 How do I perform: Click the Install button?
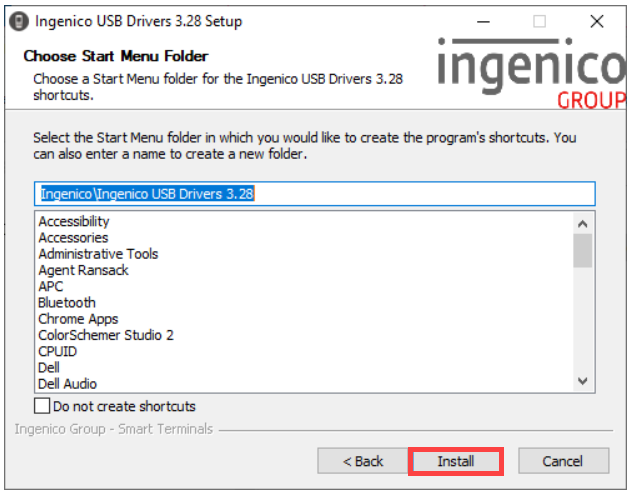[x=455, y=461]
